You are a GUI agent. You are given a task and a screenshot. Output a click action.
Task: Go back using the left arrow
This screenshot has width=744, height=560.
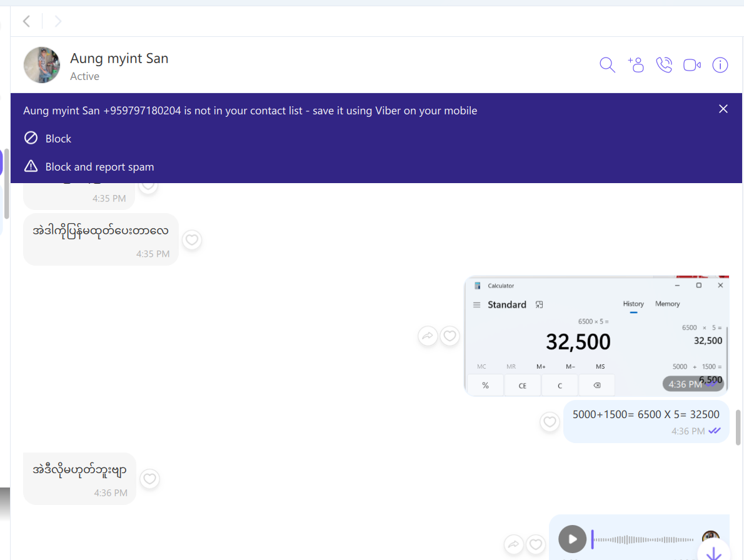click(x=26, y=22)
